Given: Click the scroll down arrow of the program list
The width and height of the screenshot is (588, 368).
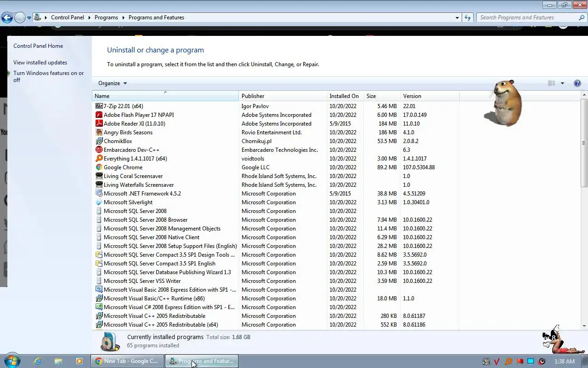Looking at the screenshot, I should pos(584,326).
